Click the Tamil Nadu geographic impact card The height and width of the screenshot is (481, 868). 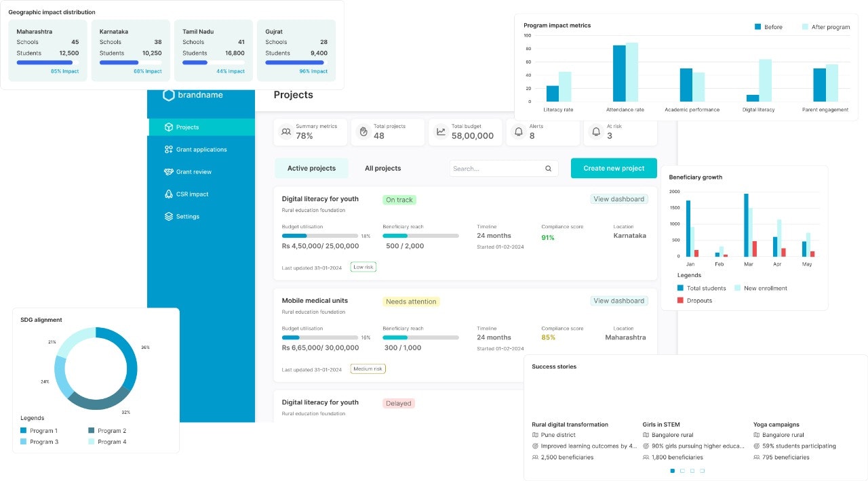214,50
